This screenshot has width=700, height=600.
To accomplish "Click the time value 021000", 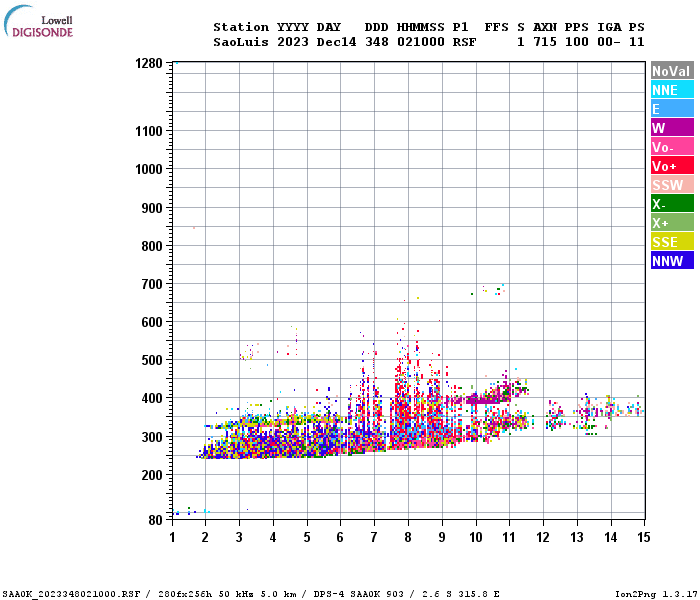I will coord(421,42).
